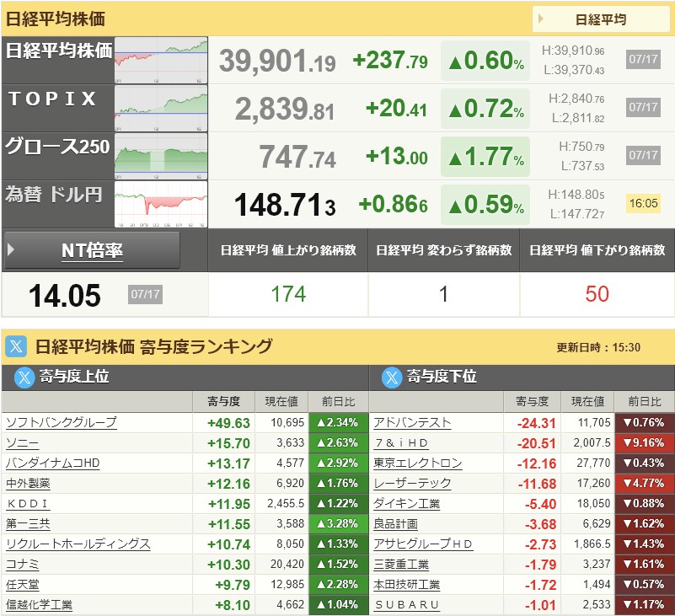Click the ▲0.59% change badge

(x=485, y=205)
